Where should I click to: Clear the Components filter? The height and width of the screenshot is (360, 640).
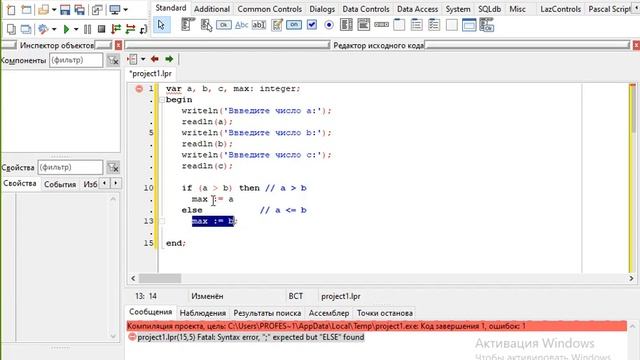(113, 60)
